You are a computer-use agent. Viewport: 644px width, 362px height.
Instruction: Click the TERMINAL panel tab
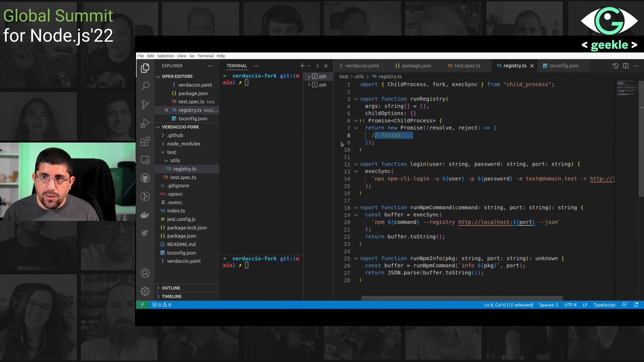(237, 66)
